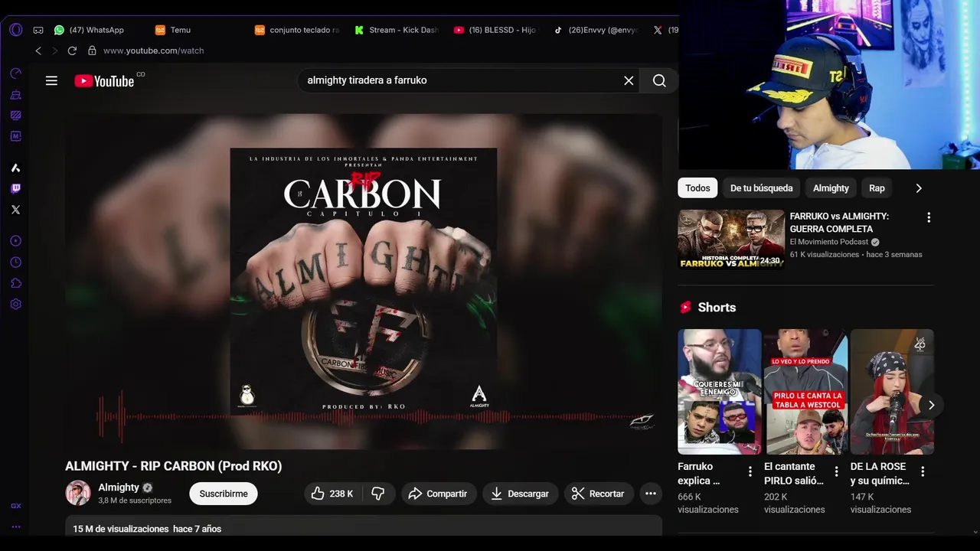The image size is (980, 551).
Task: Switch to the Temu tab
Action: click(x=174, y=30)
